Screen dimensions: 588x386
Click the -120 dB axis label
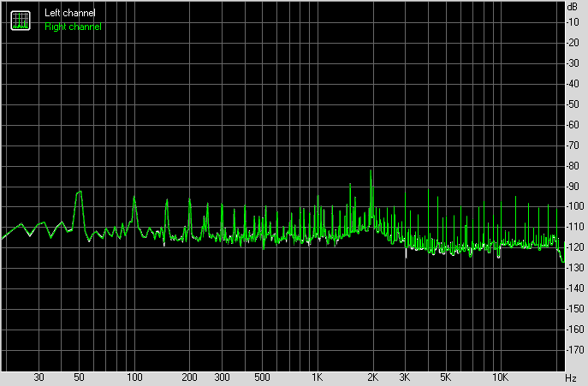tap(575, 247)
